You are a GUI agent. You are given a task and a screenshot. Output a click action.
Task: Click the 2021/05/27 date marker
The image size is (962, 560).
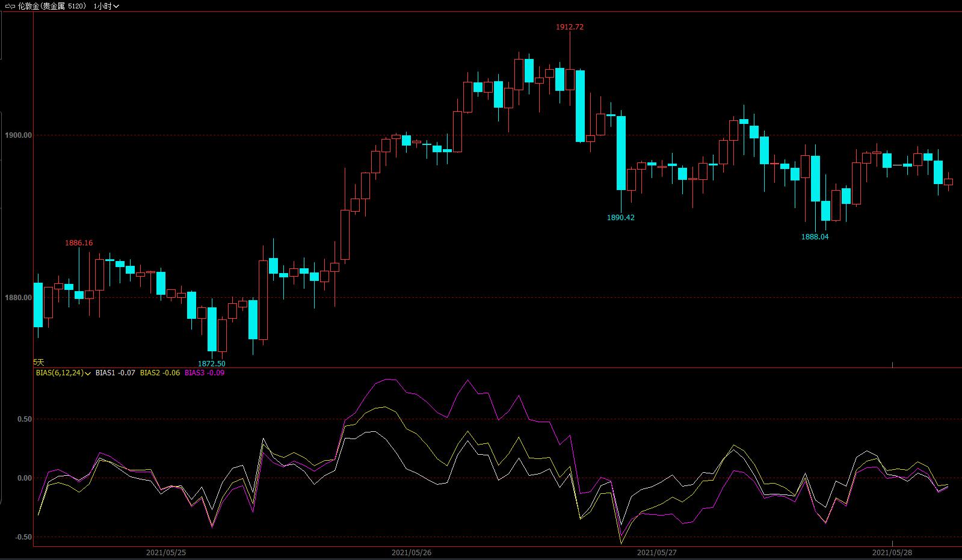click(656, 552)
